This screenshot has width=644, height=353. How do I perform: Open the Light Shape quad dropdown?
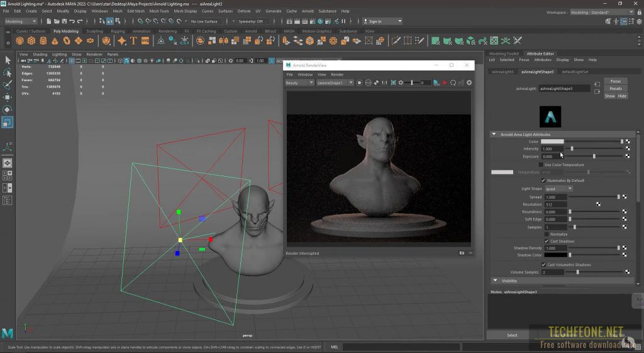(x=558, y=189)
